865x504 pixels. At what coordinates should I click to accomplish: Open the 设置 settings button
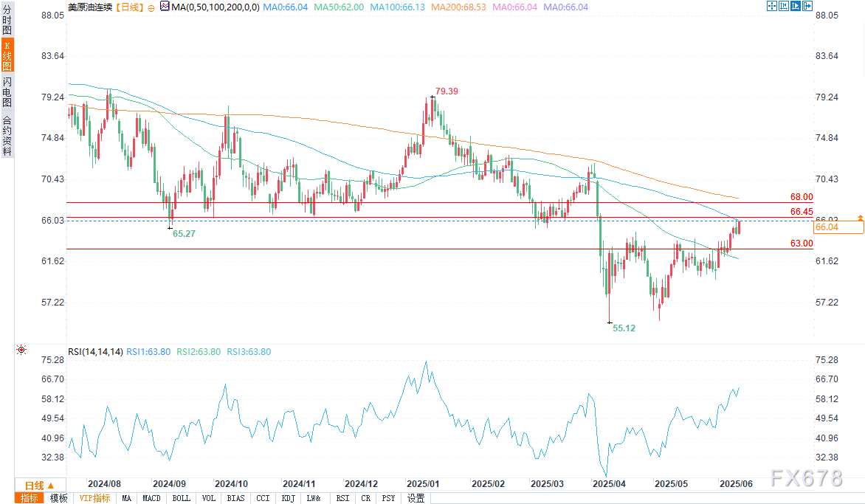coord(416,498)
